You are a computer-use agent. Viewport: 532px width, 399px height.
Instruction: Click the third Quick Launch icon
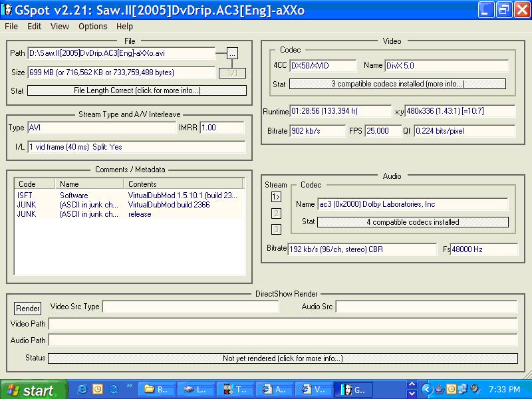click(113, 389)
